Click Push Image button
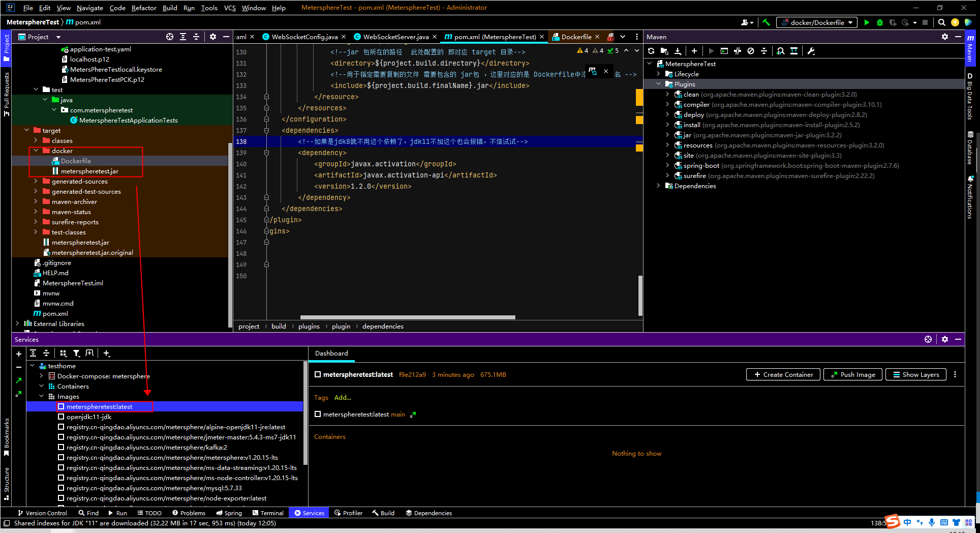Image resolution: width=980 pixels, height=533 pixels. click(x=853, y=374)
